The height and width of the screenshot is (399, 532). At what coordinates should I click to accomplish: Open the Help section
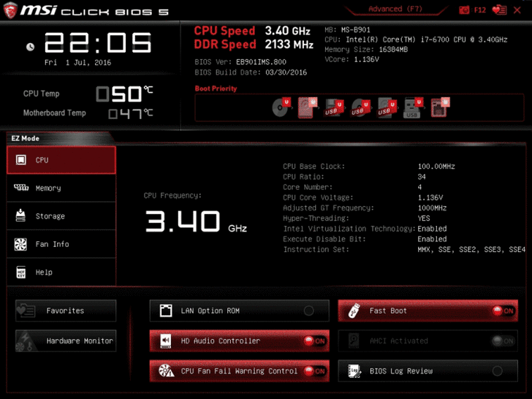[x=61, y=272]
